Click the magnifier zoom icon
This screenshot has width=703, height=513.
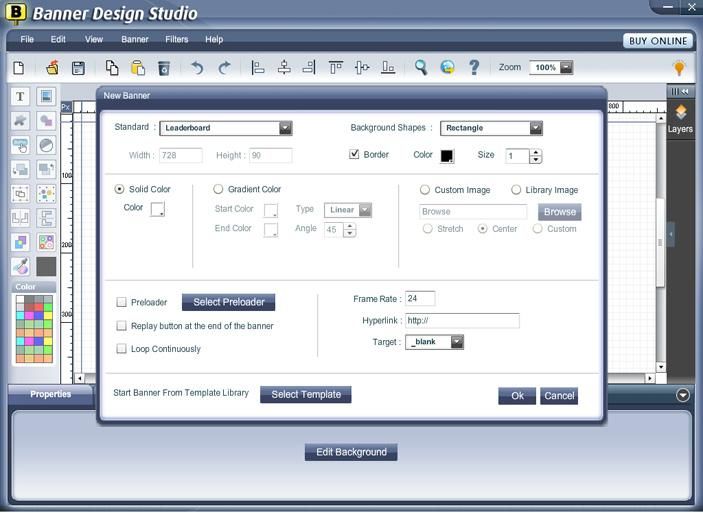point(421,68)
